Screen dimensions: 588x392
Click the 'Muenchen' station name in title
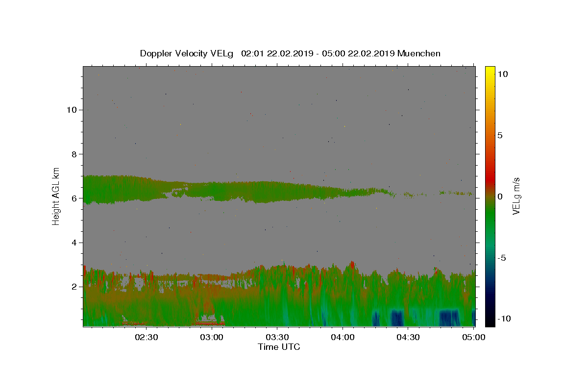point(419,53)
